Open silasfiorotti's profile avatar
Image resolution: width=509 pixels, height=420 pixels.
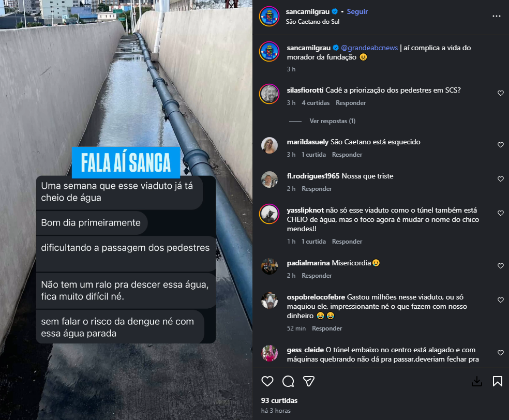click(x=270, y=94)
